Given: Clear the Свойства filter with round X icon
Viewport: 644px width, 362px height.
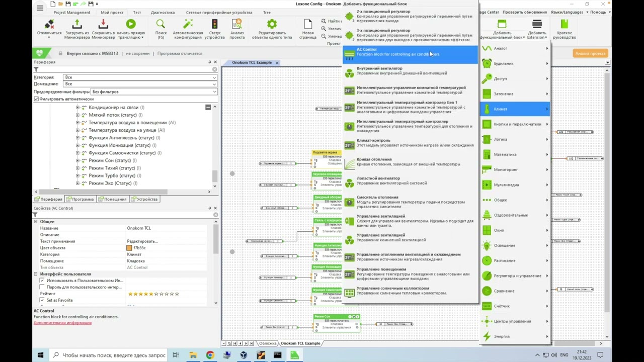Looking at the screenshot, I should click(215, 215).
